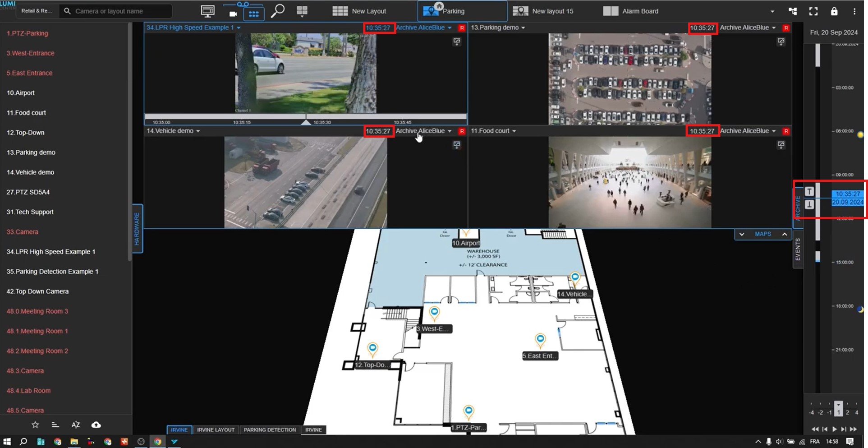Viewport: 868px width, 448px height.
Task: Click the fullscreen icon in top bar
Action: pos(813,11)
